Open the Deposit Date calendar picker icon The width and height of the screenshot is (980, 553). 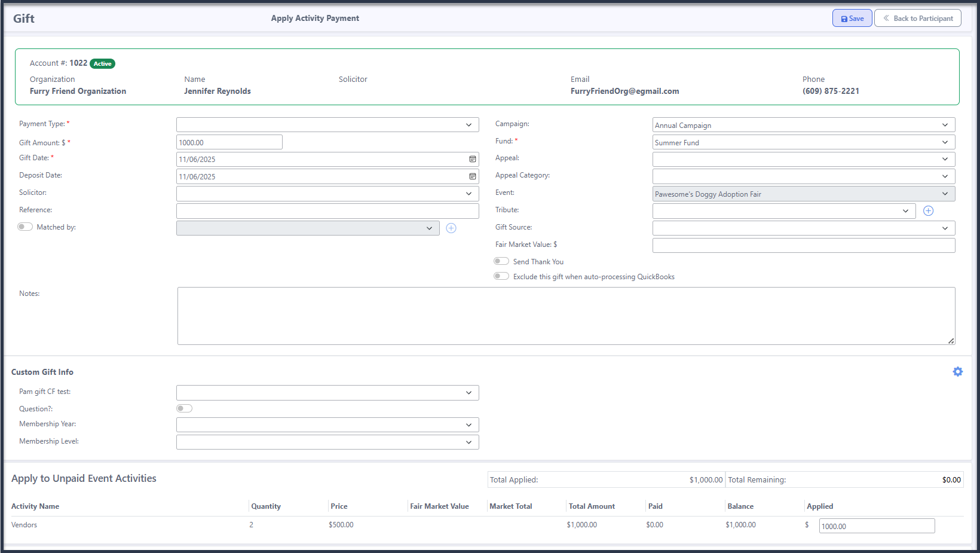point(472,177)
